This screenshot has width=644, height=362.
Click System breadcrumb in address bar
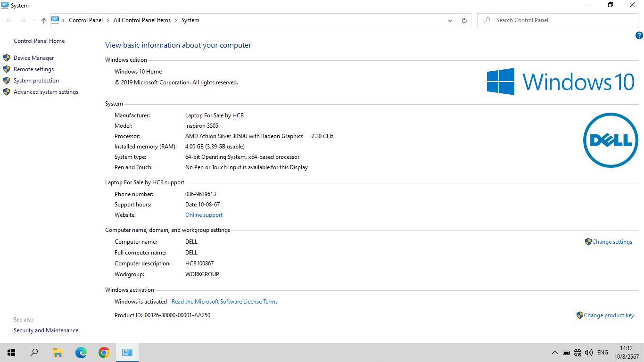pos(190,20)
